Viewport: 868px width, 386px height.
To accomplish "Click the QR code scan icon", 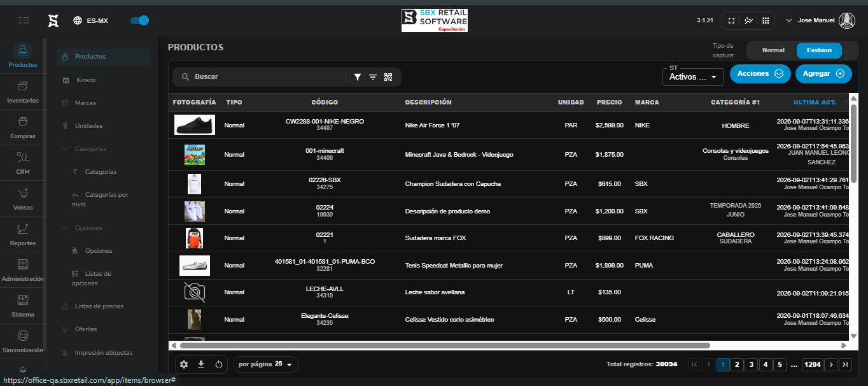I will tap(388, 77).
